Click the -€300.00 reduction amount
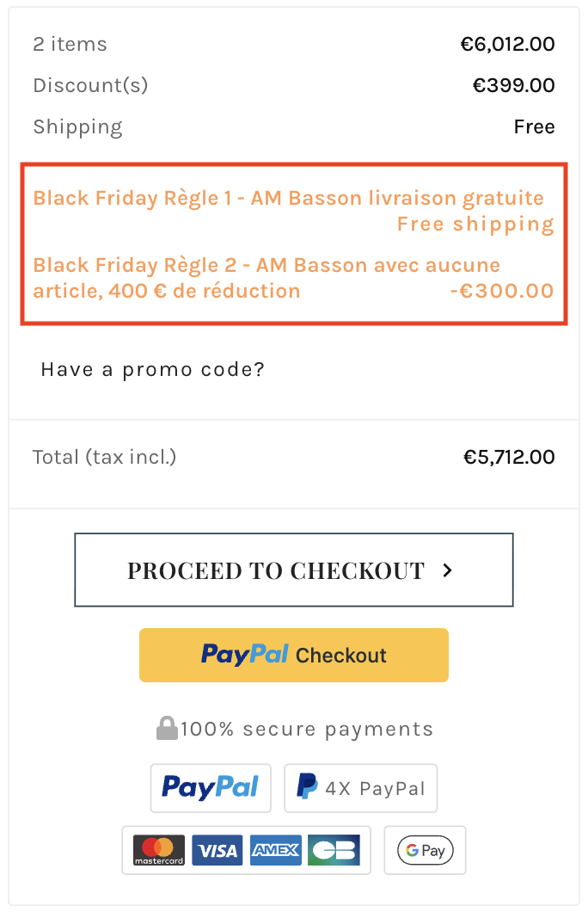Viewport: 588px width, 912px height. pos(502,291)
